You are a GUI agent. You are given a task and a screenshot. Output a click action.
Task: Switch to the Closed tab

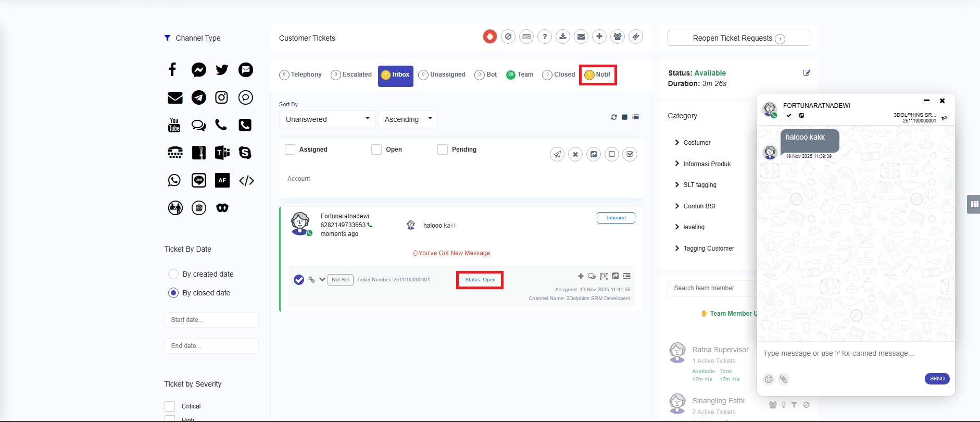pos(559,75)
